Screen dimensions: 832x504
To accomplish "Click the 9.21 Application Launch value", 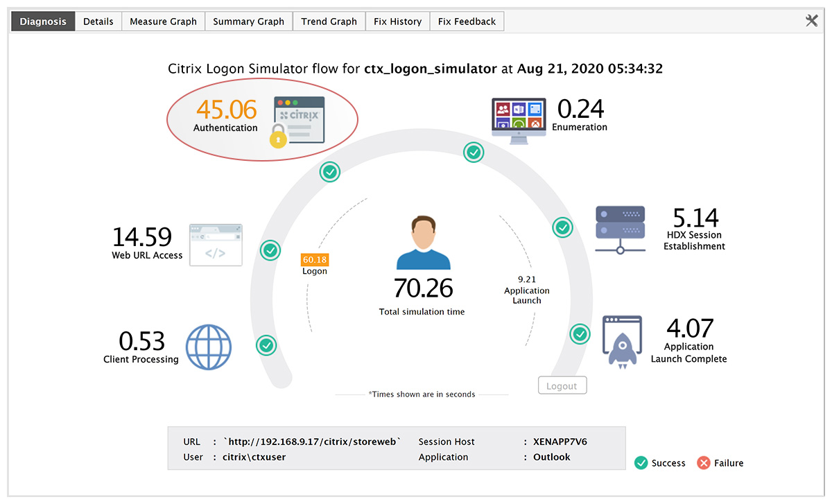I will (x=527, y=279).
